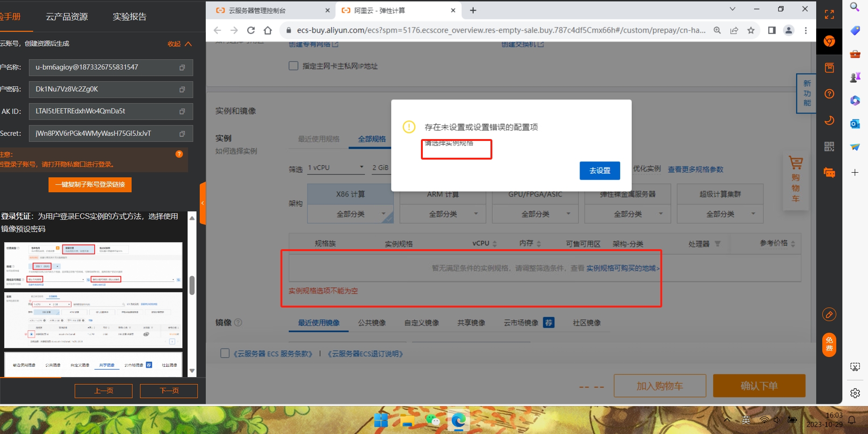Click 一键复制子账号登录链接 button
This screenshot has width=868, height=434.
pos(90,185)
